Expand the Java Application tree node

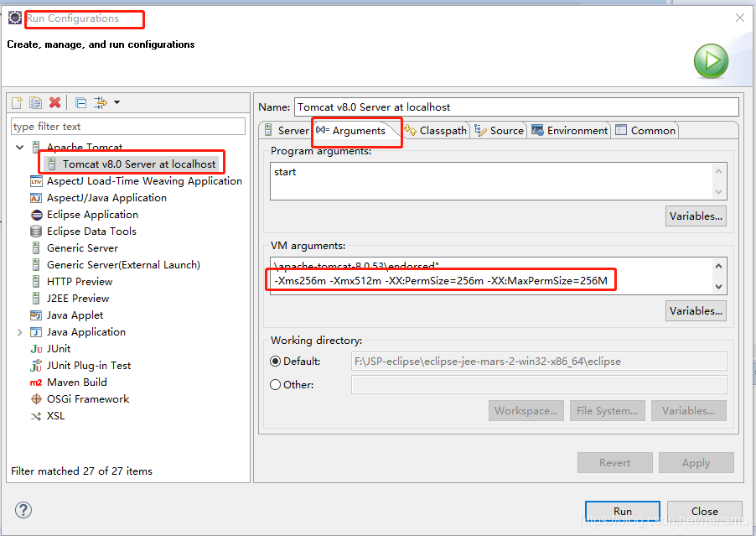[20, 332]
